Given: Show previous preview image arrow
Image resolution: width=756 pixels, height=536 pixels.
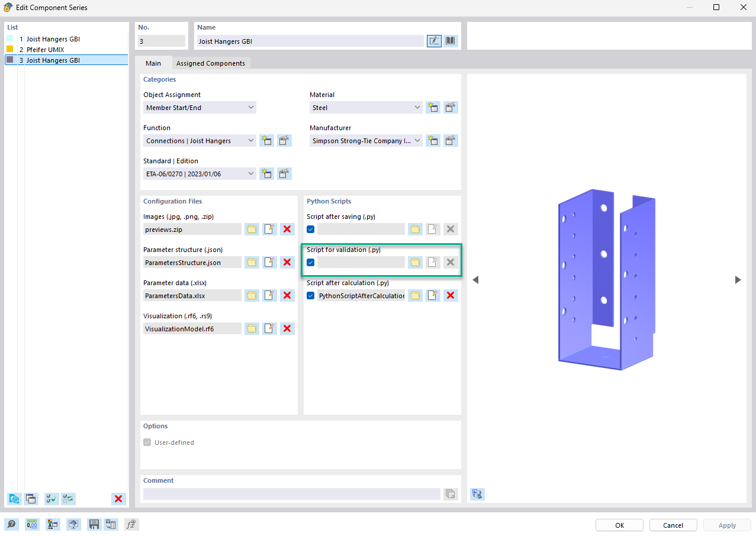Looking at the screenshot, I should [475, 280].
